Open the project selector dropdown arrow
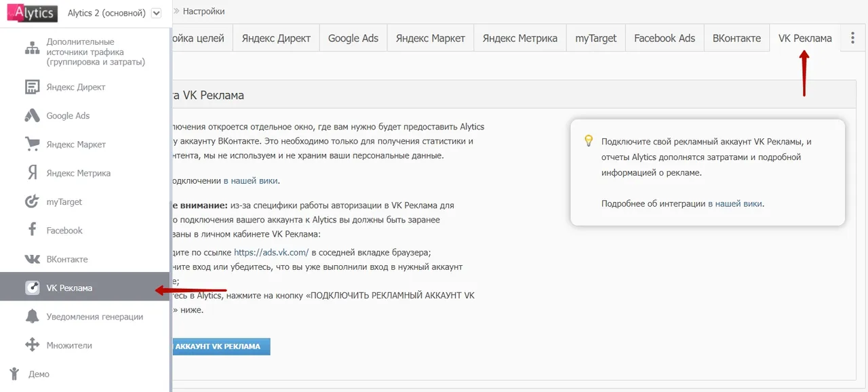This screenshot has height=392, width=868. (x=157, y=13)
